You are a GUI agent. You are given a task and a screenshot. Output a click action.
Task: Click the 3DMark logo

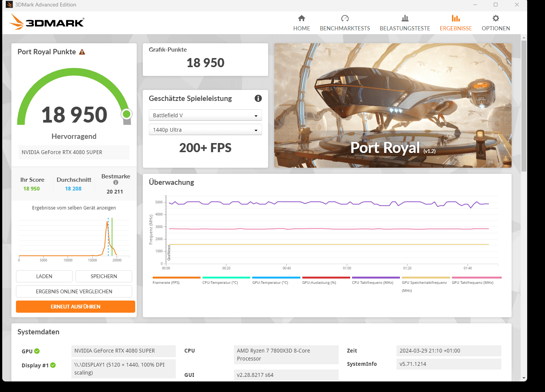[47, 22]
